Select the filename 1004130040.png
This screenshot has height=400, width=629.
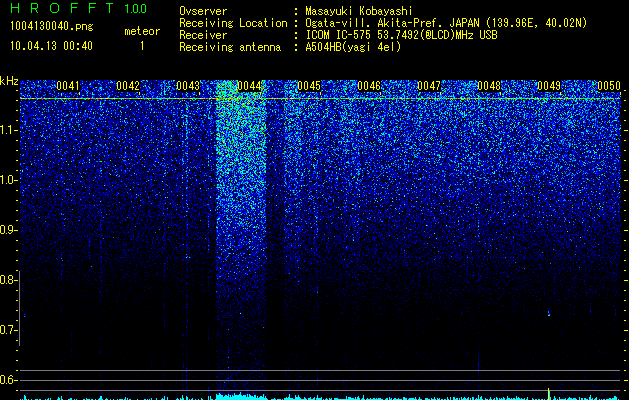[x=52, y=26]
